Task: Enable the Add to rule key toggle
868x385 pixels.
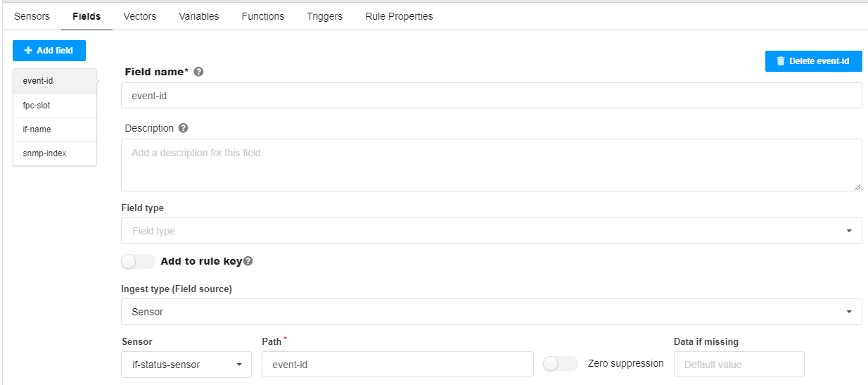Action: [x=138, y=261]
